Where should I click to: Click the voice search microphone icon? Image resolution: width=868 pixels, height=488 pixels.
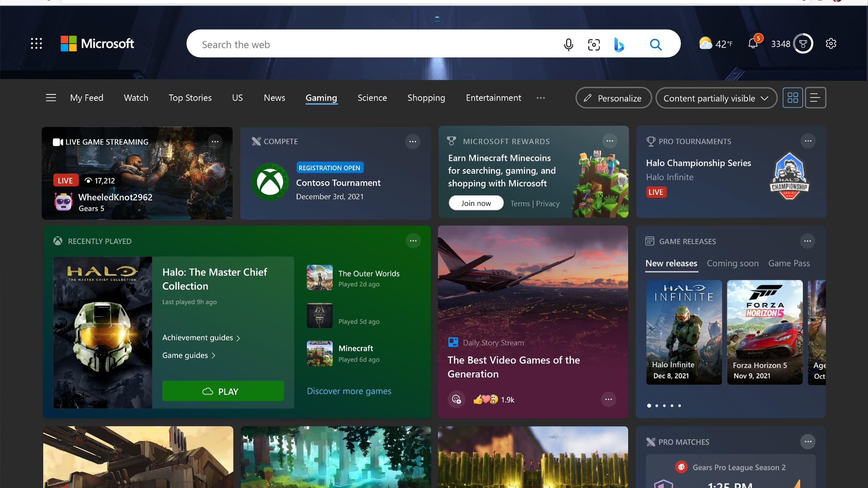569,44
